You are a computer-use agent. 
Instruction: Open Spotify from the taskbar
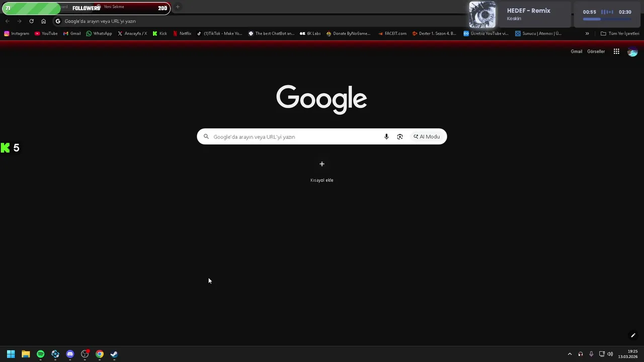(40, 354)
